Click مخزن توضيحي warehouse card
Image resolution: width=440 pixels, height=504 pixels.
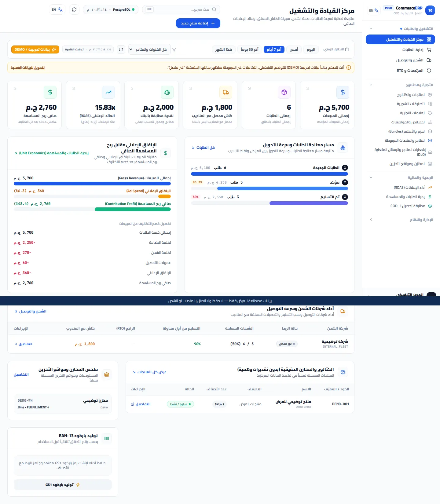click(x=63, y=404)
